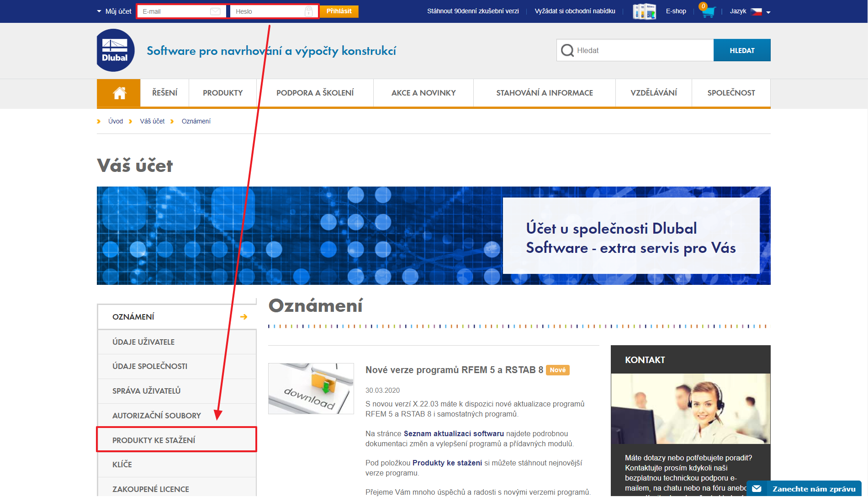Viewport: 868px width, 497px height.
Task: Click the software boxes E-shop icon
Action: coord(645,11)
